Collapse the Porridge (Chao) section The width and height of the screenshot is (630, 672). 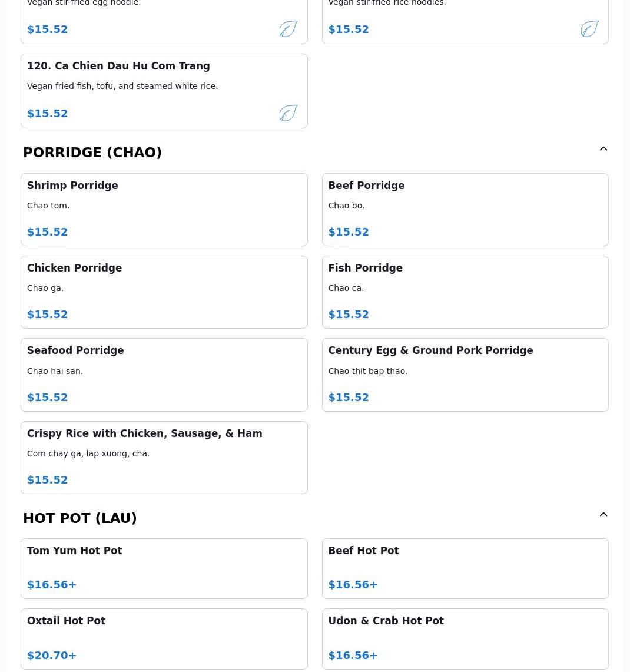coord(604,149)
